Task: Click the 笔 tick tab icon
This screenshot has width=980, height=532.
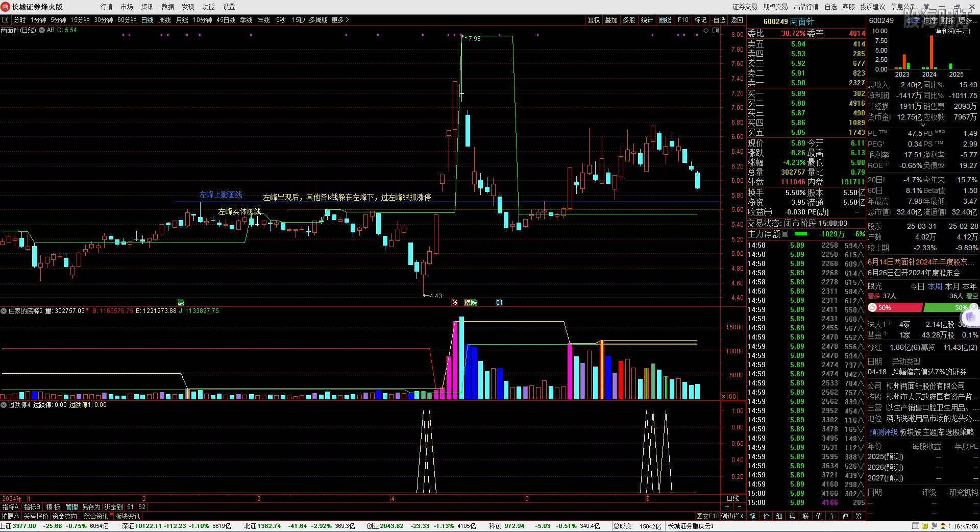Action: click(752, 516)
